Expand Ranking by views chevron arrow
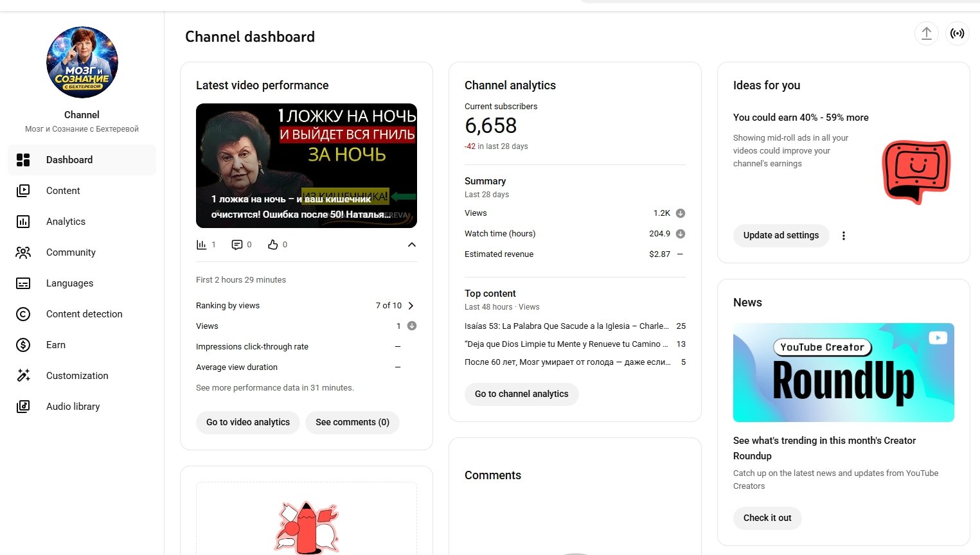The height and width of the screenshot is (555, 980). [x=411, y=306]
